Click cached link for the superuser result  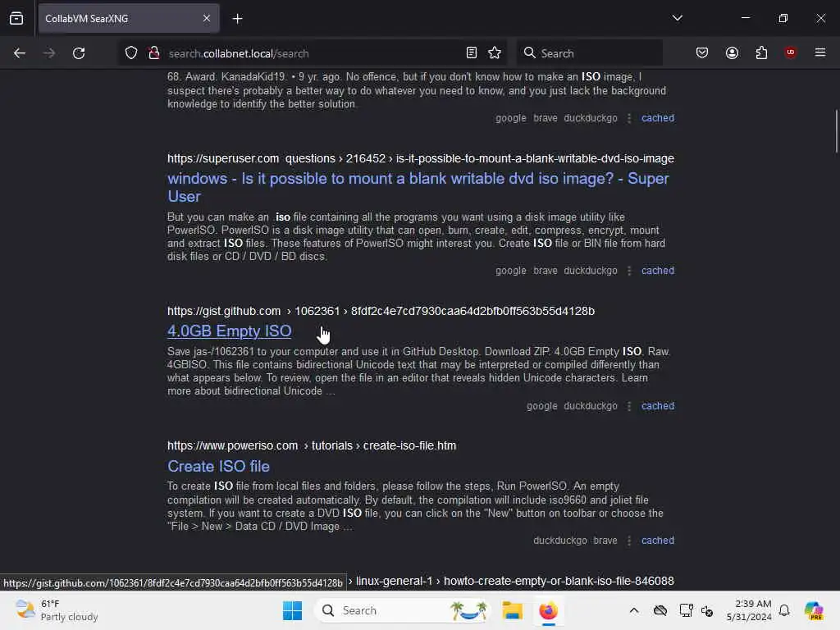[x=658, y=271]
